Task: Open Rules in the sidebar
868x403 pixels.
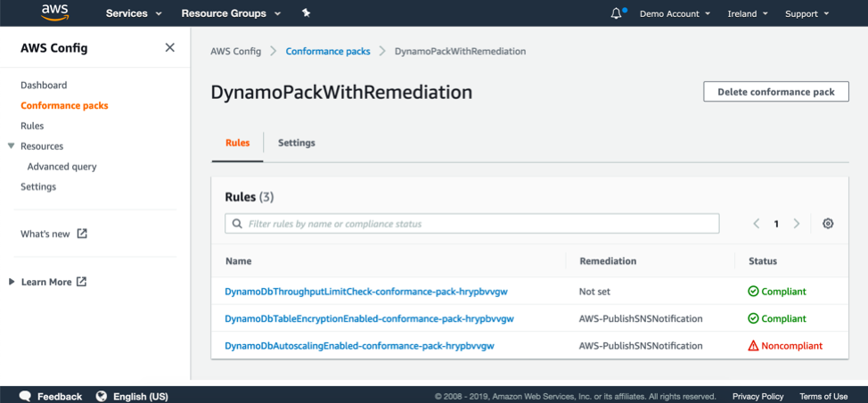Action: tap(32, 126)
